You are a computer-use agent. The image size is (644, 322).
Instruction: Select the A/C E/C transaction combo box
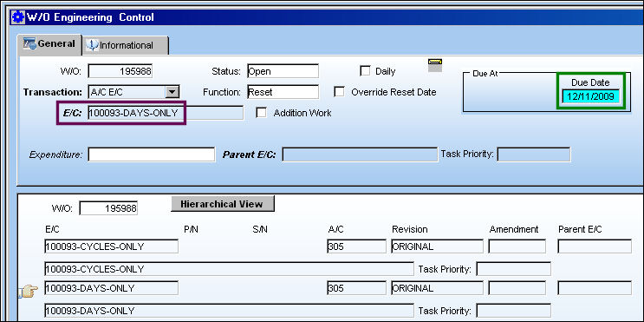pyautogui.click(x=133, y=92)
